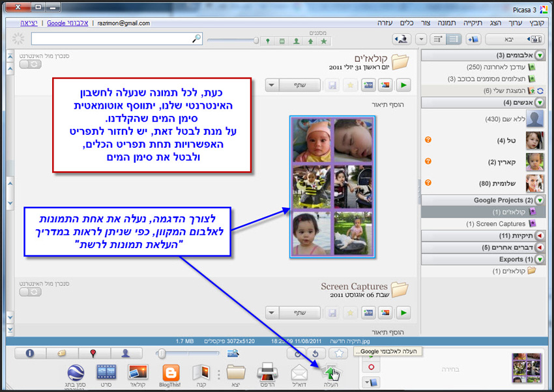This screenshot has height=392, width=554.
Task: Open the People panel silhouette icon
Action: pos(125,353)
